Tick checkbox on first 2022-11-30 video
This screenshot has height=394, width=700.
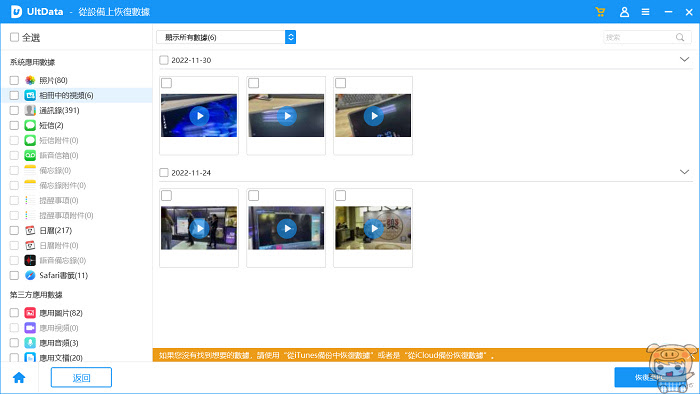[x=167, y=83]
